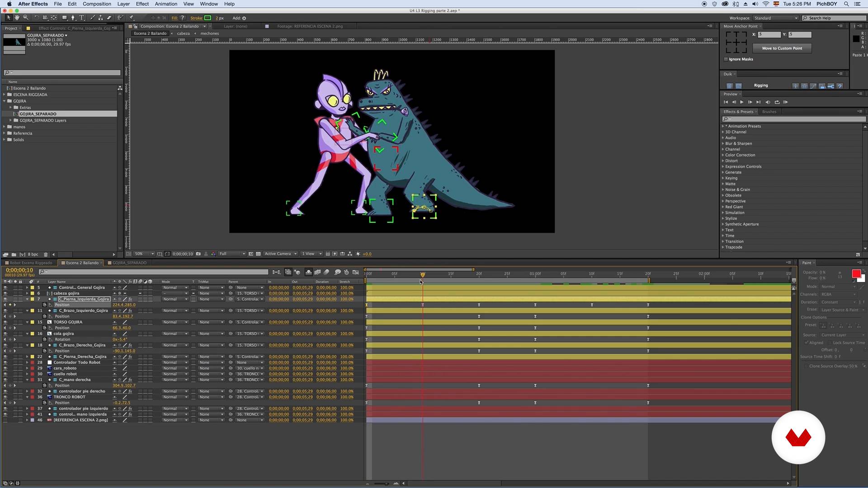Click the Duik bones rigging icon
This screenshot has height=488, width=868.
(795, 86)
